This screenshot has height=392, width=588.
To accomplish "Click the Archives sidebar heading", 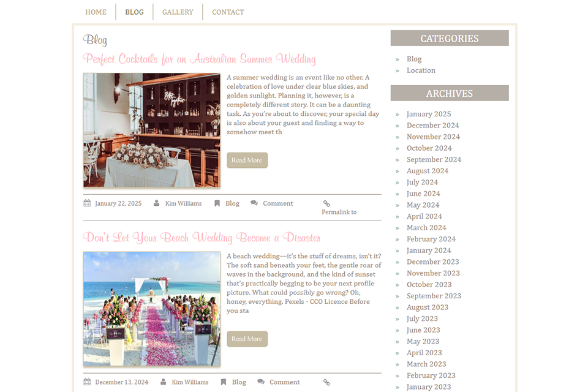I will coord(450,93).
